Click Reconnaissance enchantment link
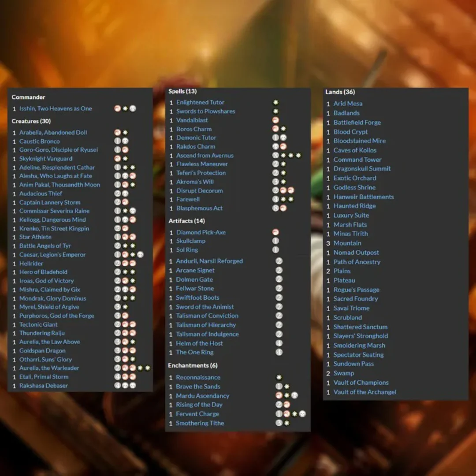476x476 pixels. point(198,377)
